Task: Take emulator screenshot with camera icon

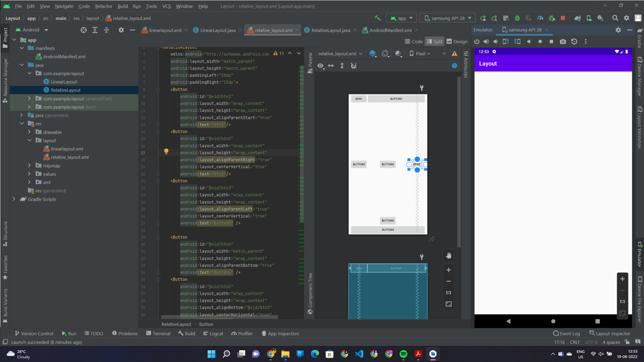Action: pyautogui.click(x=563, y=42)
